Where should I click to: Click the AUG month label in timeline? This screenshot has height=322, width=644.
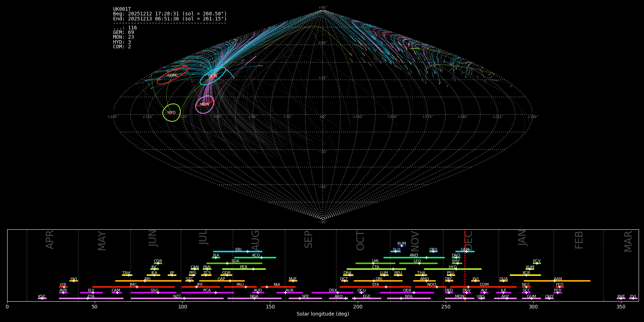pyautogui.click(x=255, y=240)
